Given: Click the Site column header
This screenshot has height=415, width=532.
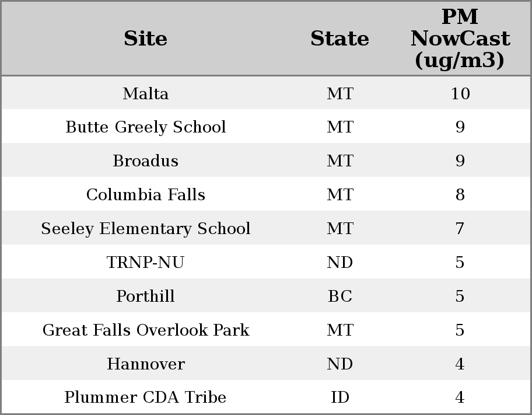Looking at the screenshot, I should (146, 39).
